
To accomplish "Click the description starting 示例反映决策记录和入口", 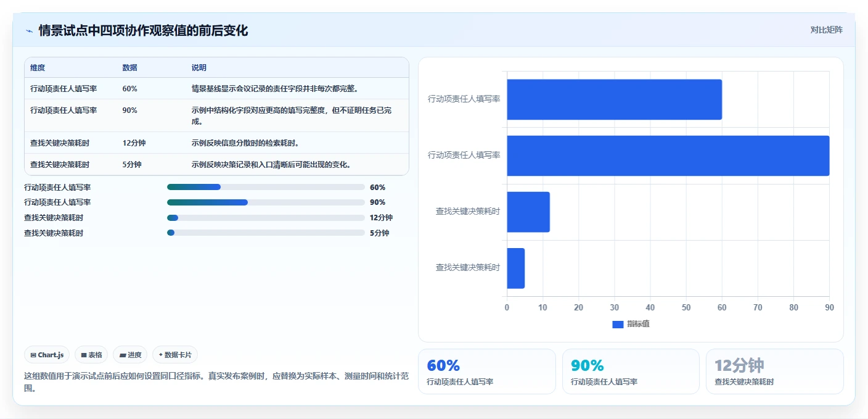I will coord(271,164).
